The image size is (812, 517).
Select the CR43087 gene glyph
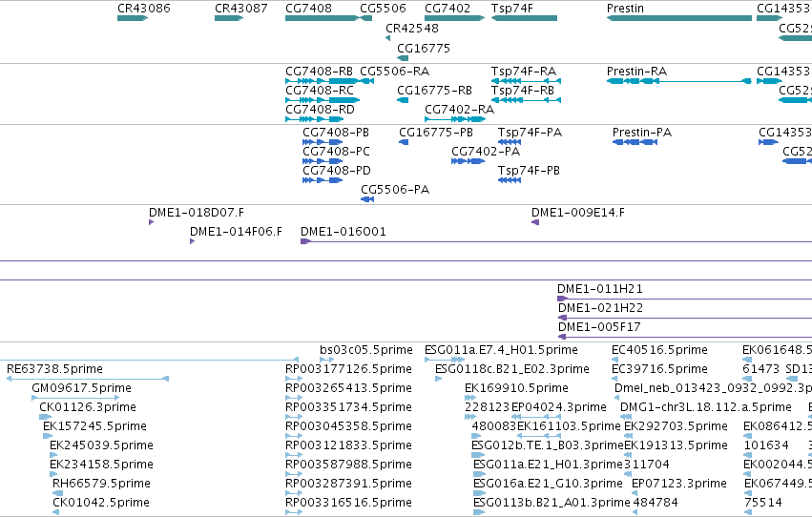[229, 18]
